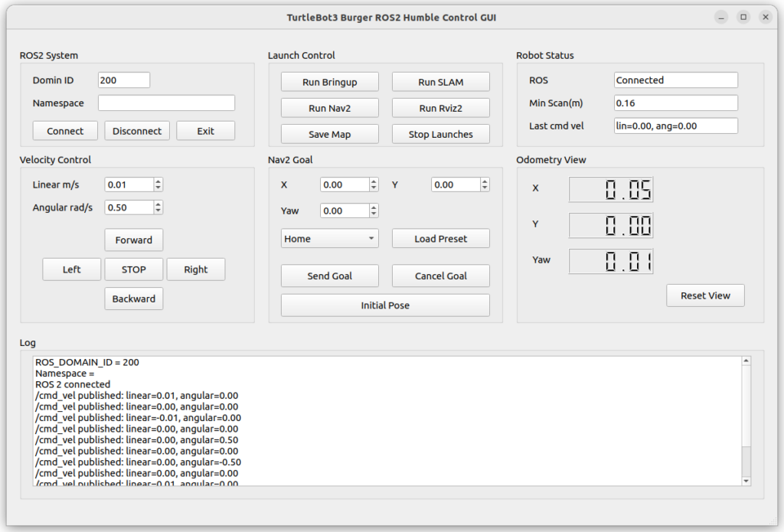Click log scrollbar down arrow
Image resolution: width=784 pixels, height=532 pixels.
(746, 481)
